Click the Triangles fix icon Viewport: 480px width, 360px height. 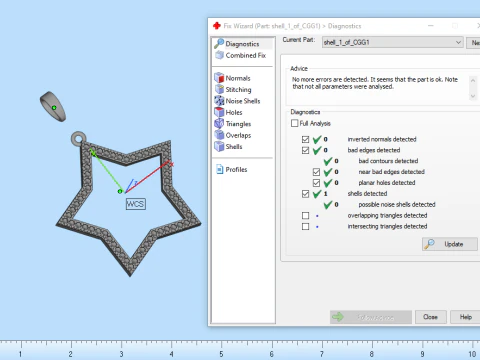[x=219, y=123]
